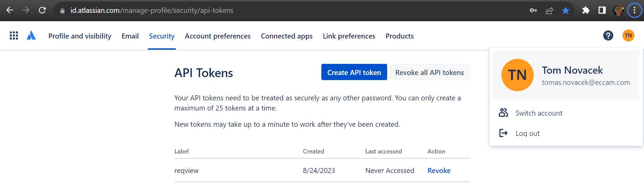The image size is (644, 194).
Task: Click the email tomas.novacek@eccam.com
Action: pyautogui.click(x=586, y=82)
